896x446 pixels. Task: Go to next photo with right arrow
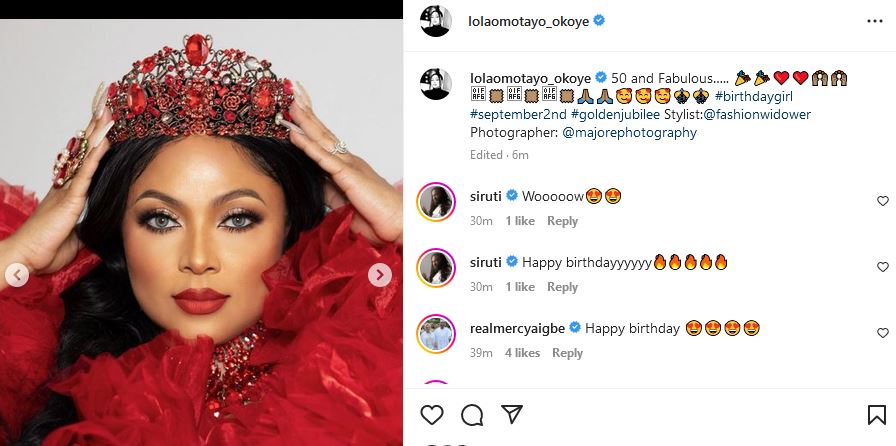coord(380,274)
